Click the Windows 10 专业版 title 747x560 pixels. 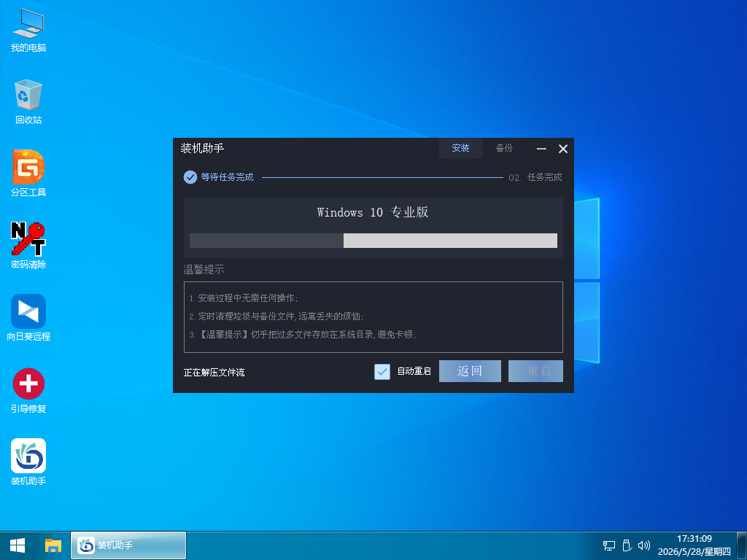click(x=373, y=212)
